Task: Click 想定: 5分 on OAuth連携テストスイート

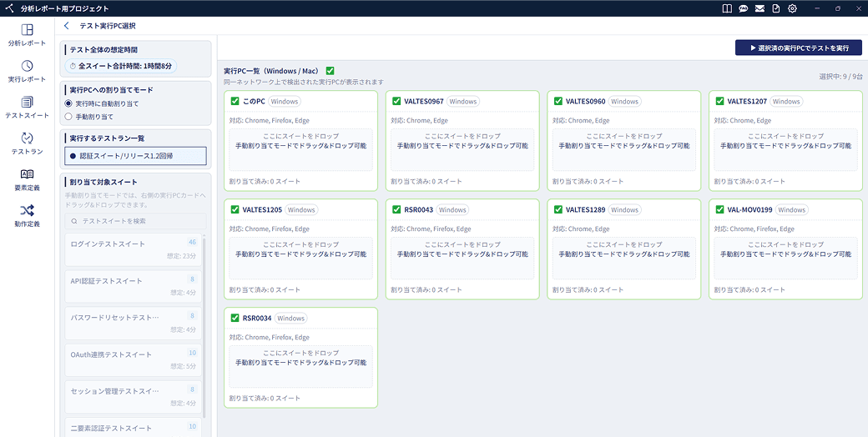Action: point(183,366)
